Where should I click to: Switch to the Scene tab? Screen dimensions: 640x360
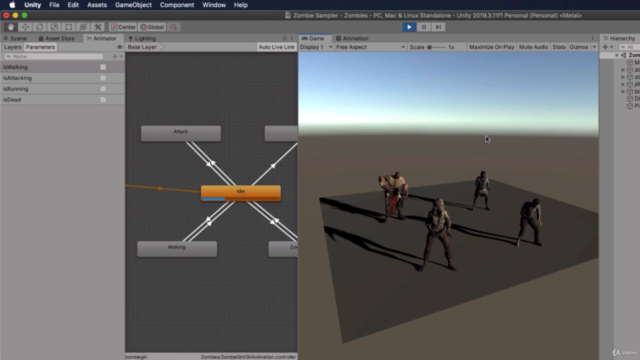click(15, 38)
